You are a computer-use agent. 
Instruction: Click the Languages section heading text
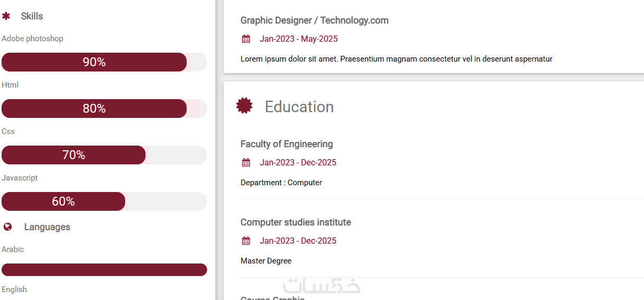pyautogui.click(x=47, y=227)
